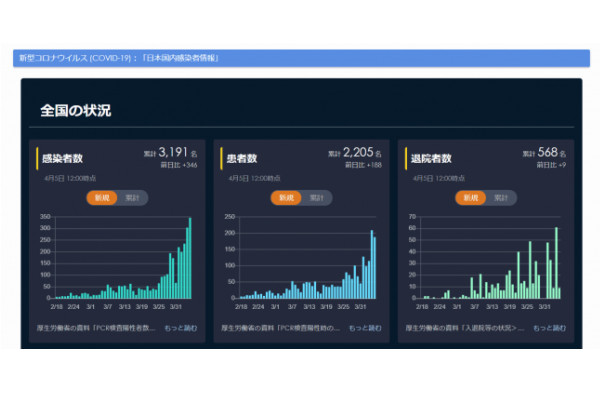
Task: Open もっと読む link under 患者数 chart
Action: pyautogui.click(x=363, y=328)
